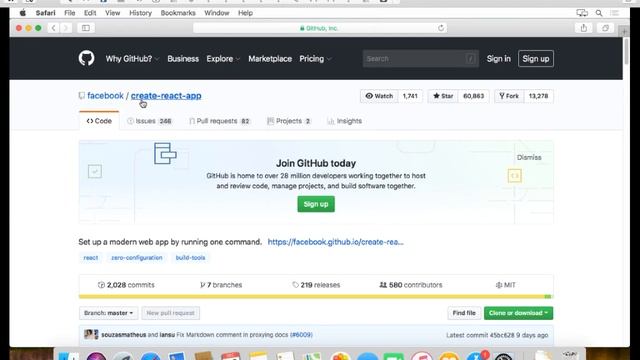Open Clone or download dropdown
Viewport: 640px width, 360px height.
[518, 313]
